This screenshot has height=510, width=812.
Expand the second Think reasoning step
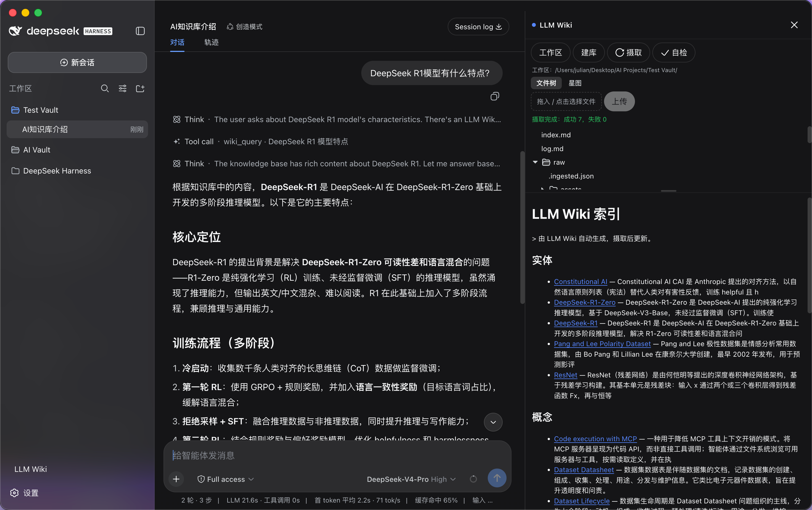[x=336, y=164]
